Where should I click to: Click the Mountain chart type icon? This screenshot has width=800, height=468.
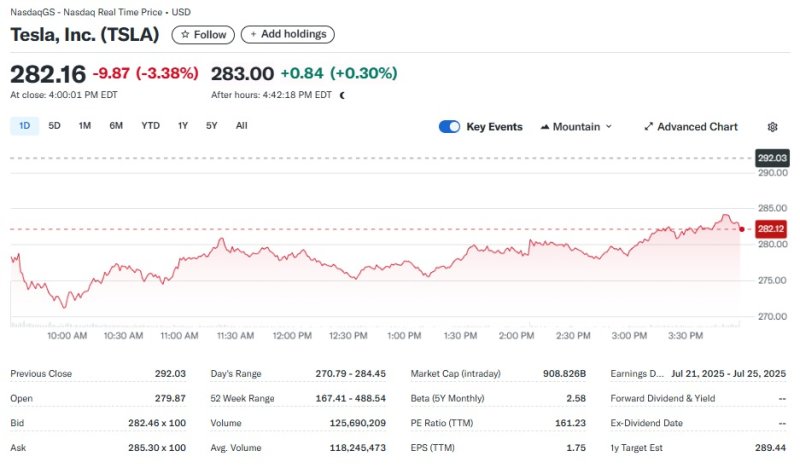[545, 127]
